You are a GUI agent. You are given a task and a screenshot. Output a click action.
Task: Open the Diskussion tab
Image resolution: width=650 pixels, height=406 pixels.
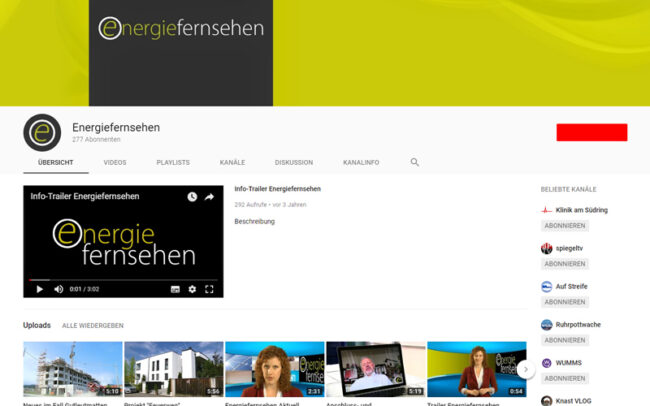pos(293,163)
